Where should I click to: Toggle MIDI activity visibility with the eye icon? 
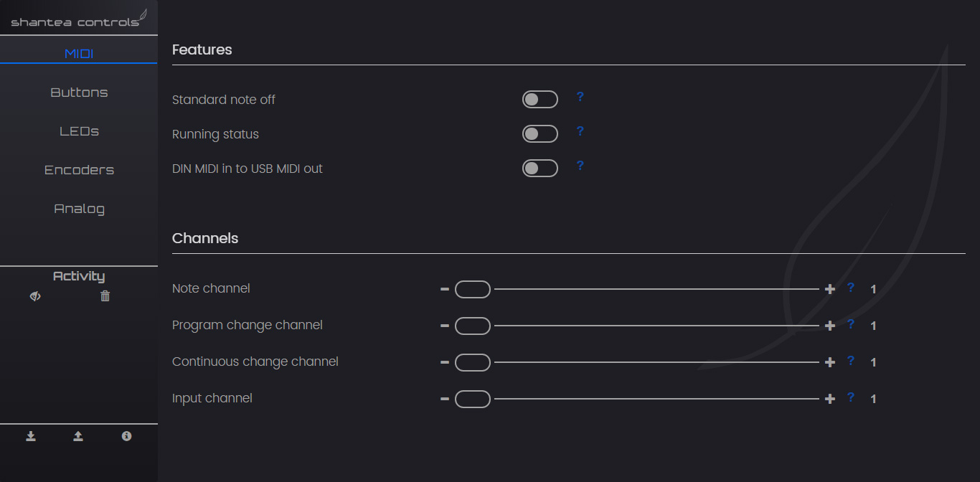(x=34, y=296)
